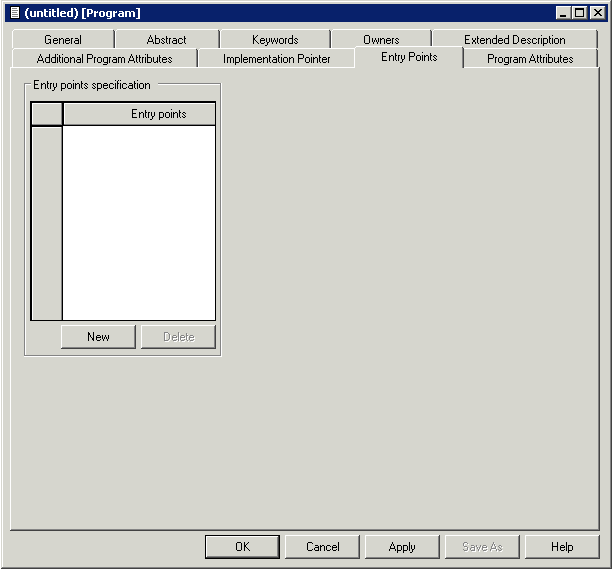This screenshot has width=612, height=570.
Task: Open Help for this dialog
Action: (562, 547)
